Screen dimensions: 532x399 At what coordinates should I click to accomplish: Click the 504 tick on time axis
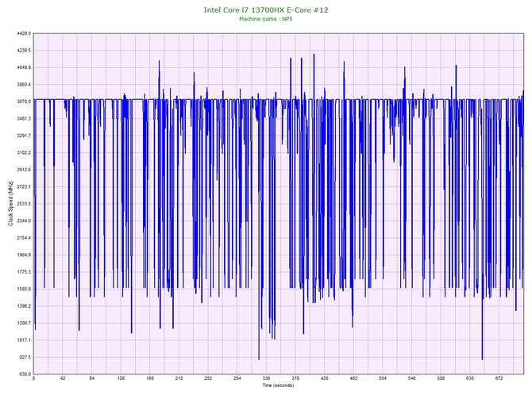point(383,378)
